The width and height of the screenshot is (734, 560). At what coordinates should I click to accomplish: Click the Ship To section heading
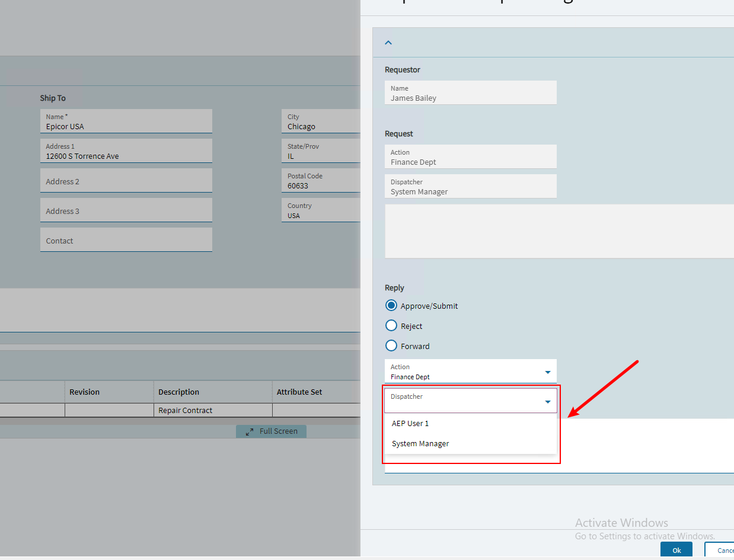(53, 98)
